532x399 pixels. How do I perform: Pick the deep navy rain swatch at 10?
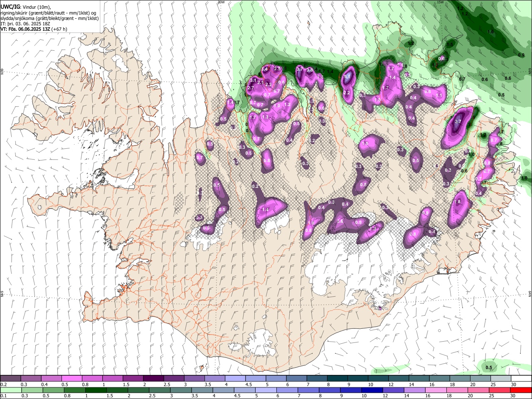[372, 390]
